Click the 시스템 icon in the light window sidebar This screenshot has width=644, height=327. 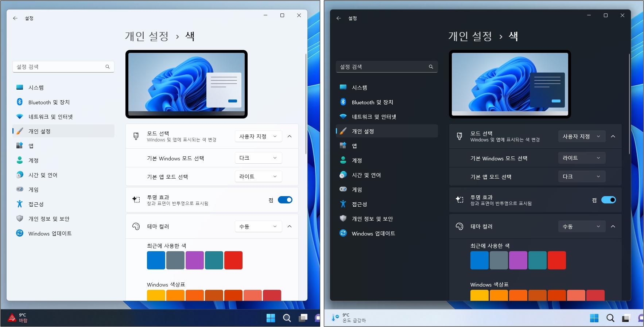pos(20,87)
